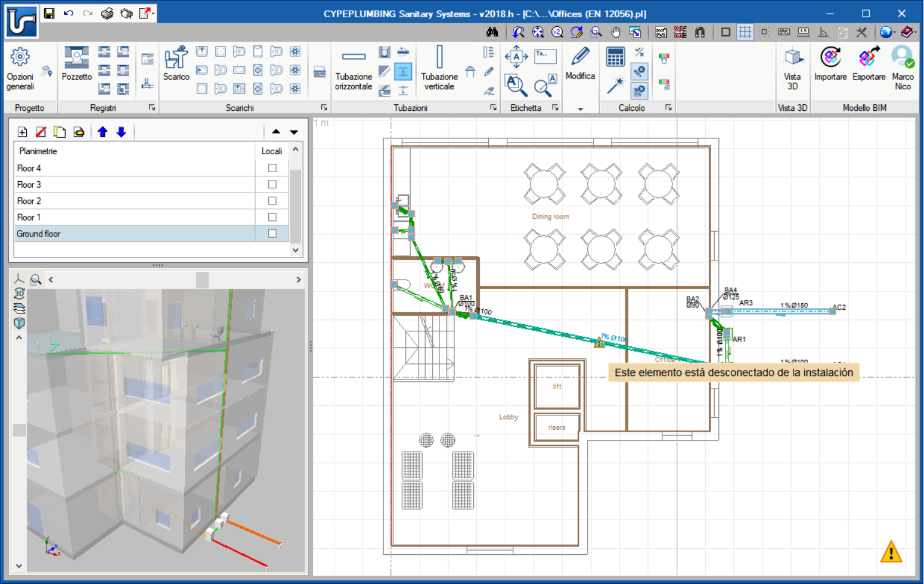Click the move label icon in Etichetta
This screenshot has width=924, height=584.
click(516, 57)
